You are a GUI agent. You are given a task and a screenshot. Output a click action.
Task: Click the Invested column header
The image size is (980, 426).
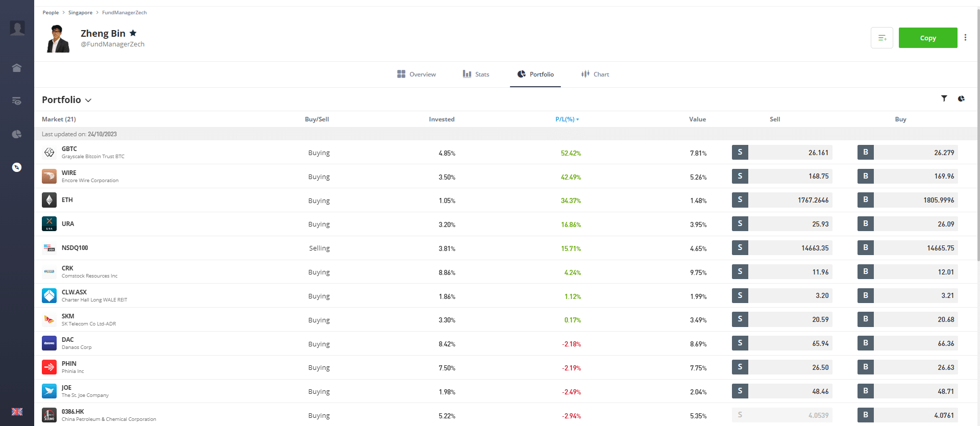pyautogui.click(x=442, y=119)
